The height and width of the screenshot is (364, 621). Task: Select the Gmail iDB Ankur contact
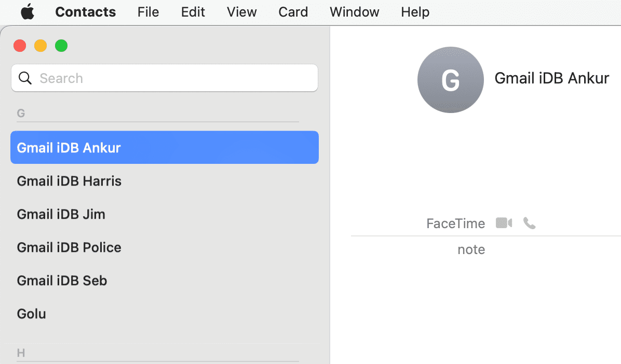pyautogui.click(x=165, y=147)
